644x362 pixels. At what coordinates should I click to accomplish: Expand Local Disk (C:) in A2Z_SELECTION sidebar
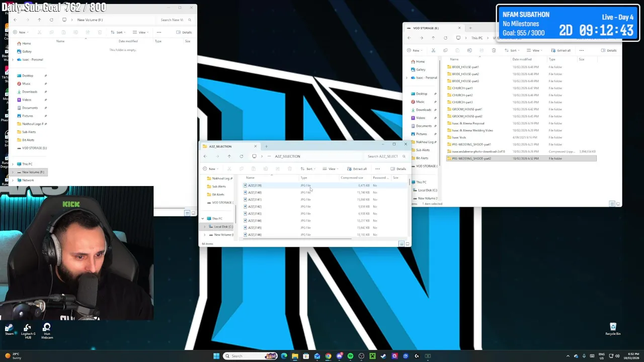click(205, 227)
